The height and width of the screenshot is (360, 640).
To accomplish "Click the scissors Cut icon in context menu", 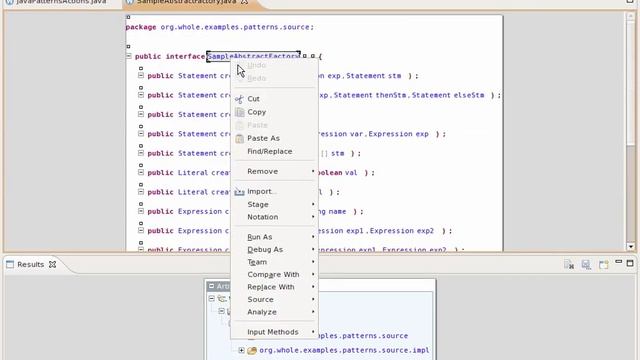I will [x=239, y=99].
